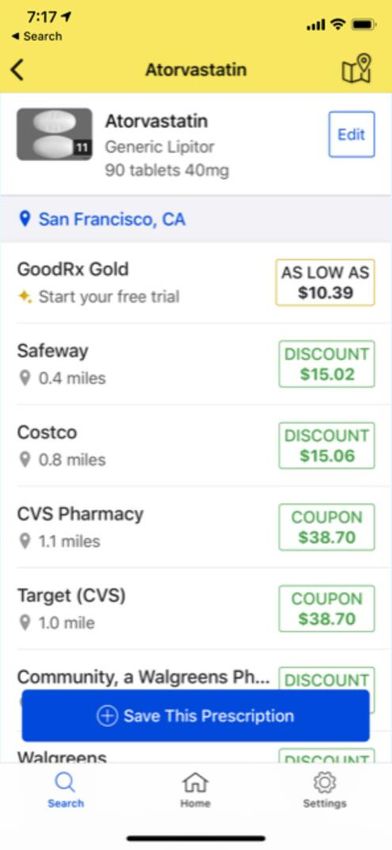Change location from San Francisco, CA
This screenshot has height=850, width=392.
pos(112,220)
